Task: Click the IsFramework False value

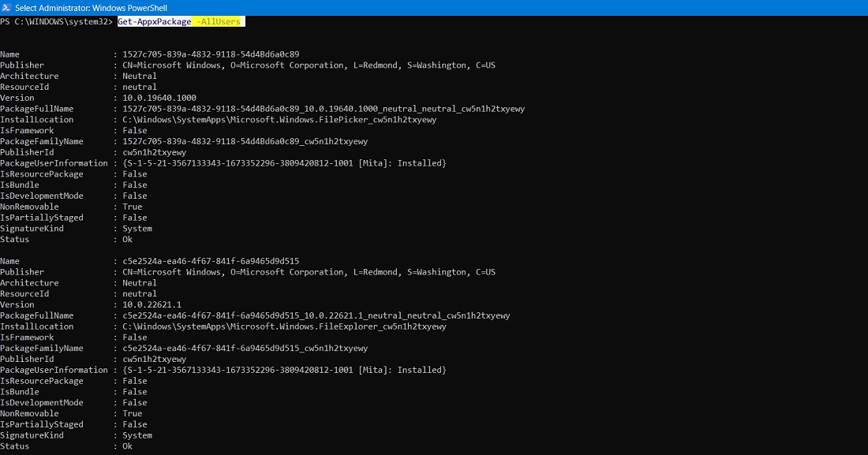Action: (x=134, y=130)
